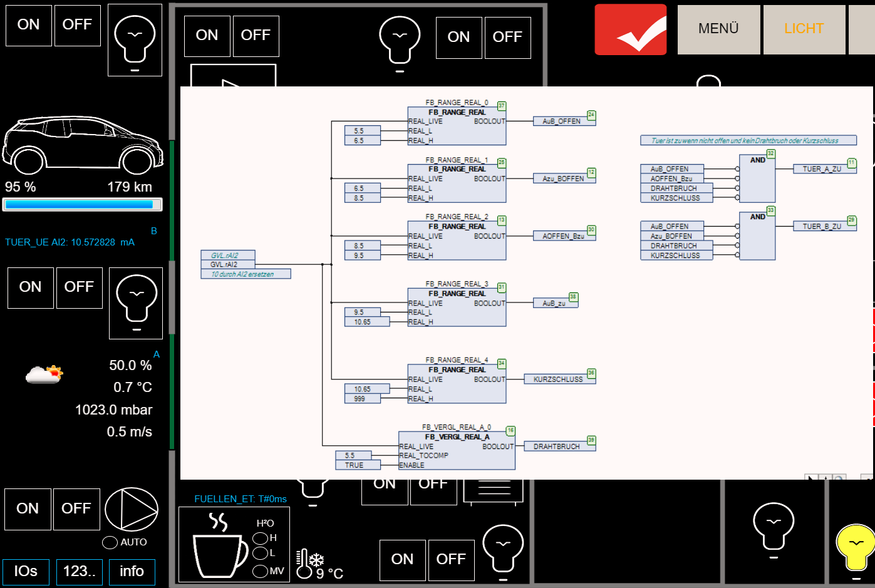Image resolution: width=875 pixels, height=588 pixels.
Task: Click the FB_RANGE_REAL_0 function block
Action: coord(457,126)
